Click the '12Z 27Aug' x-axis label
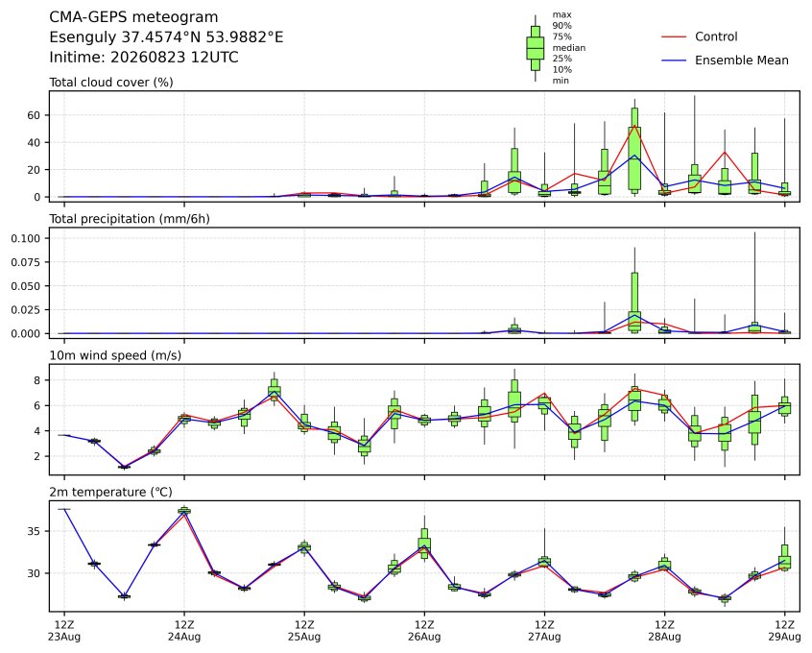Image resolution: width=812 pixels, height=653 pixels. (x=545, y=631)
